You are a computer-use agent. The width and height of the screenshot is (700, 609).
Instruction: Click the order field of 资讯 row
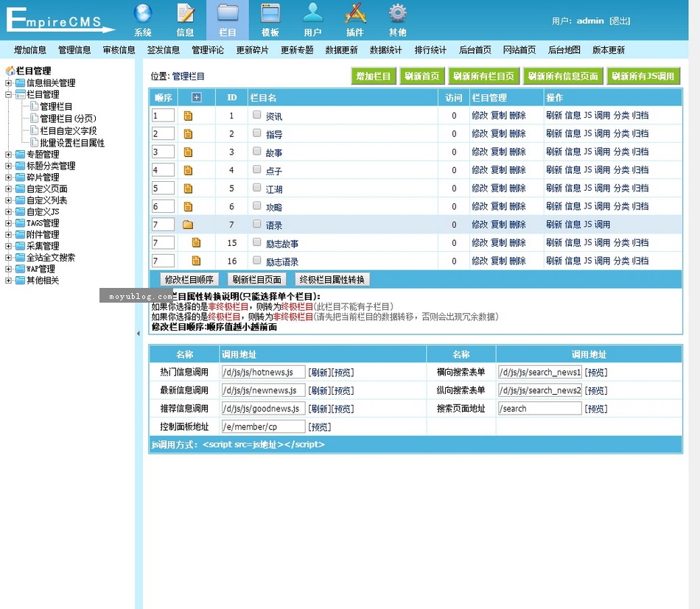tap(163, 116)
